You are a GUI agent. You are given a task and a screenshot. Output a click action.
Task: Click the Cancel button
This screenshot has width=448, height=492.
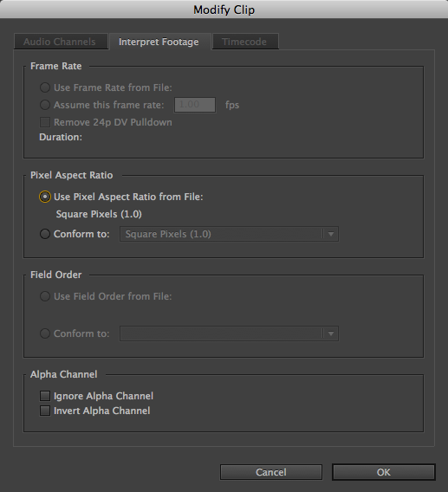(271, 472)
